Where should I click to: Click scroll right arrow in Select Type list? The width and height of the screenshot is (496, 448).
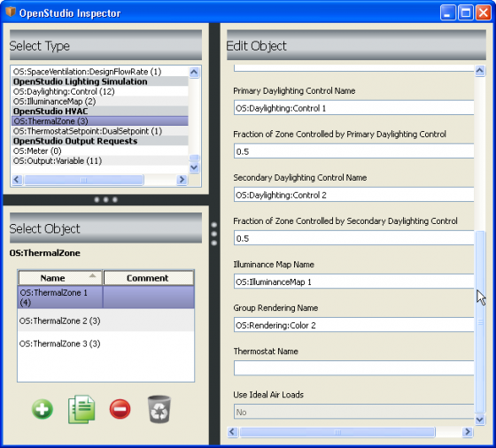coord(182,180)
